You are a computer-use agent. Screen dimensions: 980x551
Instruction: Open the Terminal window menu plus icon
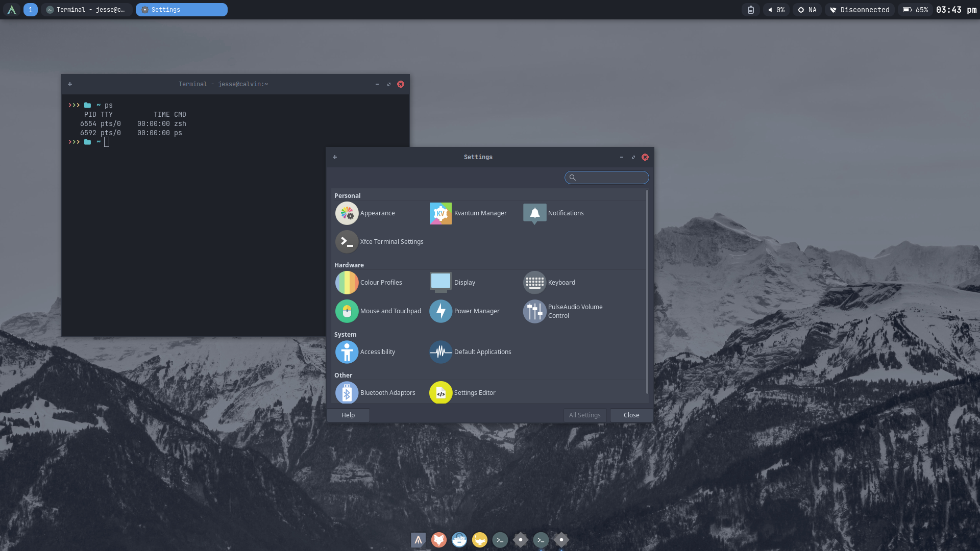tap(70, 84)
